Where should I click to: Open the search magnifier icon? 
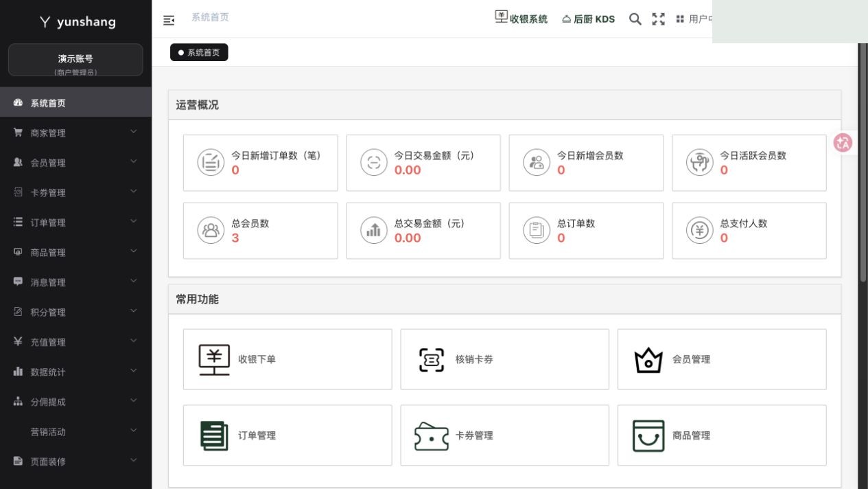coord(635,19)
